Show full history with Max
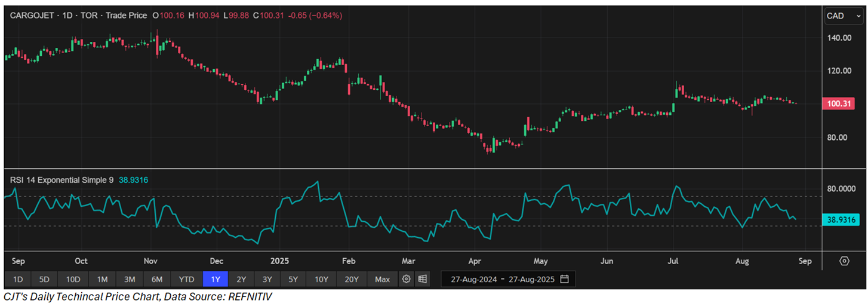Screen dimensions: 868x303 click(x=382, y=279)
